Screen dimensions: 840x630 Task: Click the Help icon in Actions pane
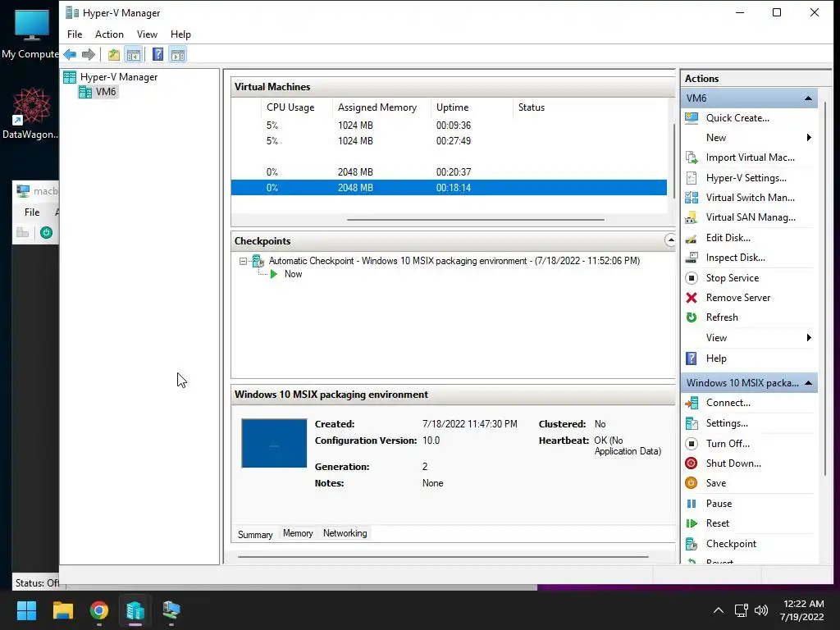pos(692,358)
